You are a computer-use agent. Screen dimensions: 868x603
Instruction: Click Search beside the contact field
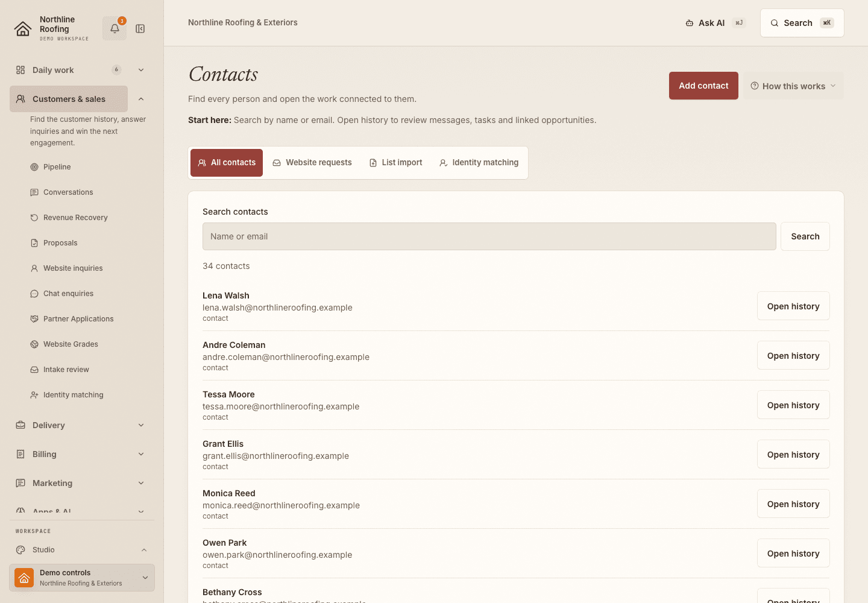pyautogui.click(x=805, y=236)
